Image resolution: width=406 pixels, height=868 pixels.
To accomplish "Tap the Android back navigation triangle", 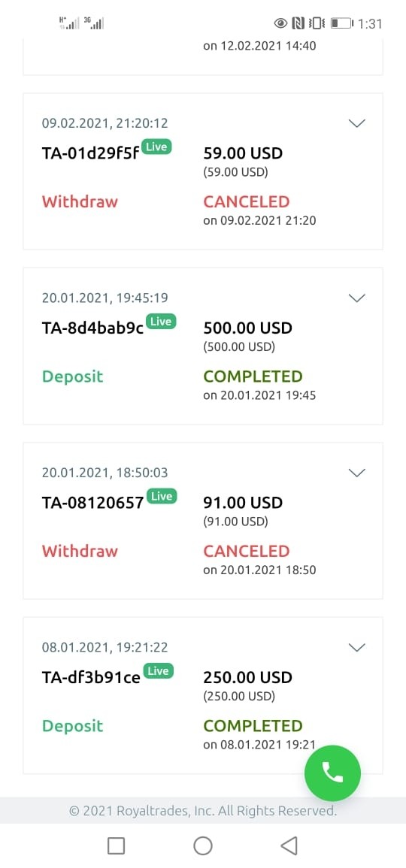I will 289,845.
